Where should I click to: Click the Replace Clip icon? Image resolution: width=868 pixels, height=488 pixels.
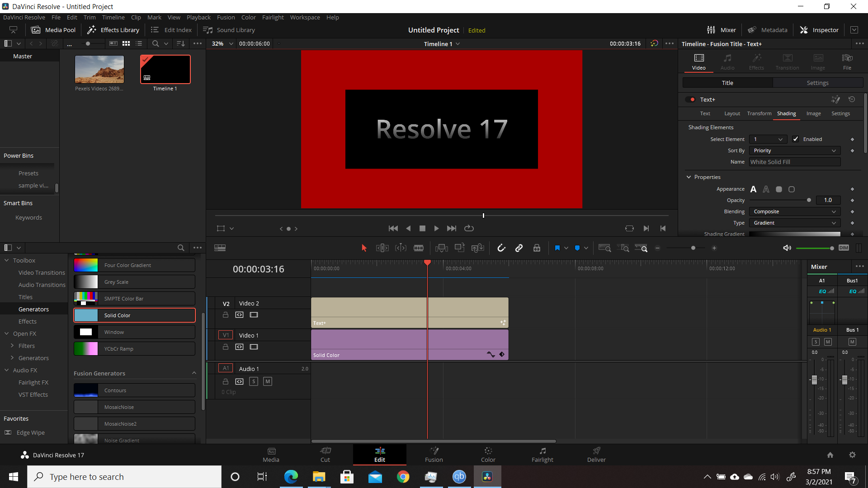477,248
